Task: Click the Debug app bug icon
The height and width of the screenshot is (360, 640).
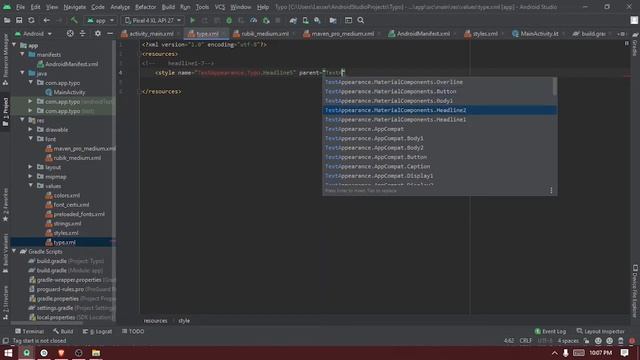Action: click(x=229, y=20)
